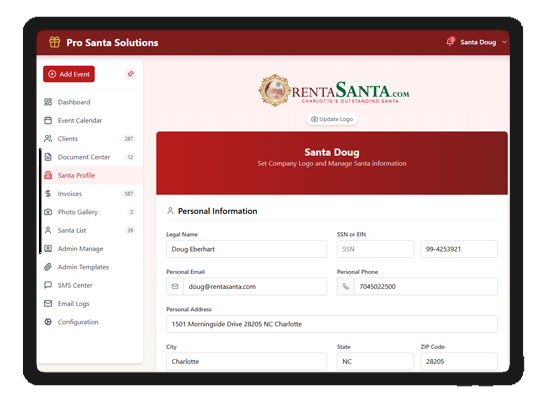Click the Personal Address input field

pos(332,324)
